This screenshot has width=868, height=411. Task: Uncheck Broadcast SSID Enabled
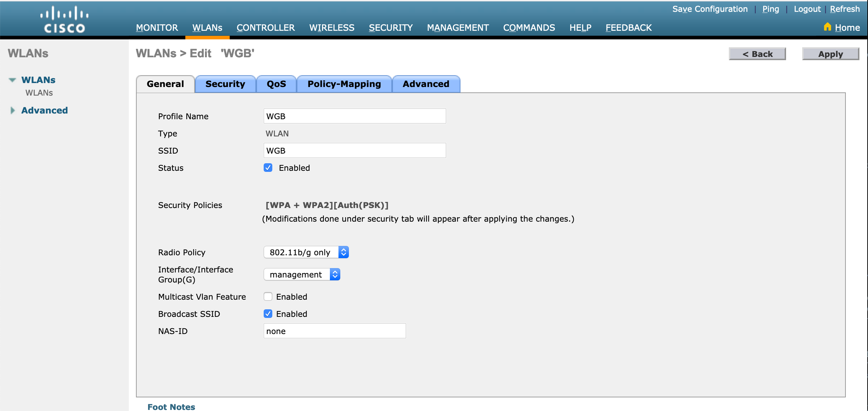pos(268,314)
